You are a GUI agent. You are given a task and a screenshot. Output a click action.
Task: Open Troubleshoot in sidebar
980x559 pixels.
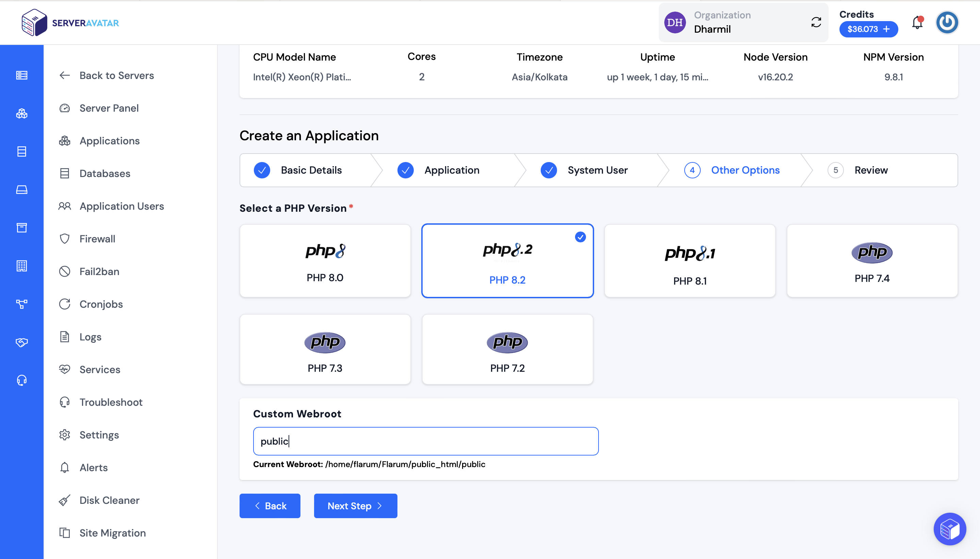(100, 402)
